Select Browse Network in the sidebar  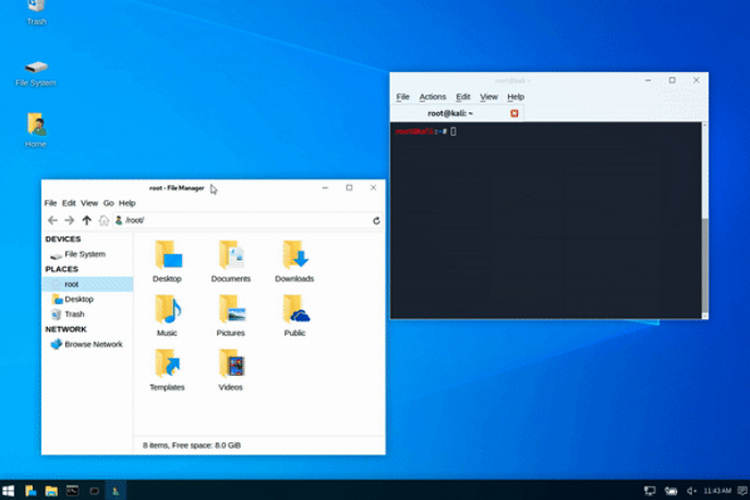pyautogui.click(x=93, y=344)
